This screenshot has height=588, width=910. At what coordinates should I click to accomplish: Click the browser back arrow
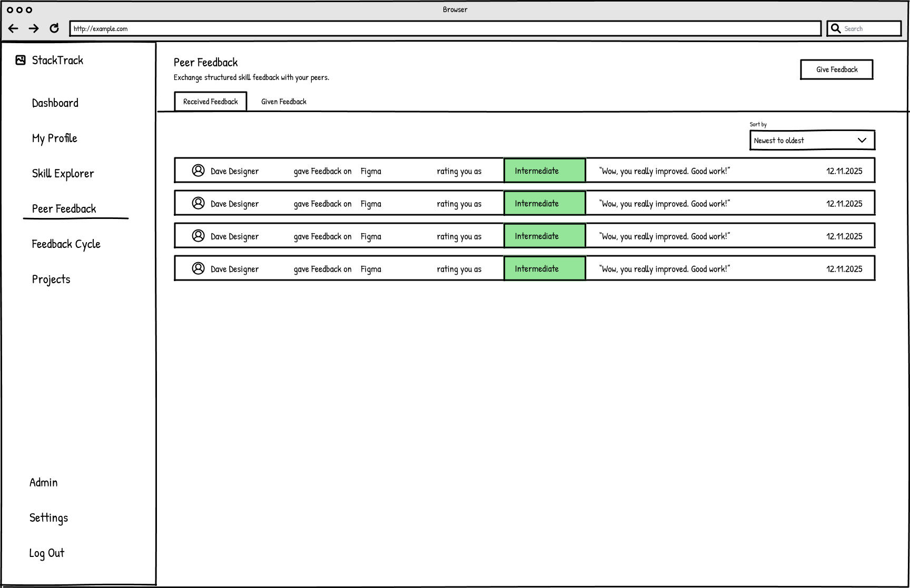pos(14,28)
